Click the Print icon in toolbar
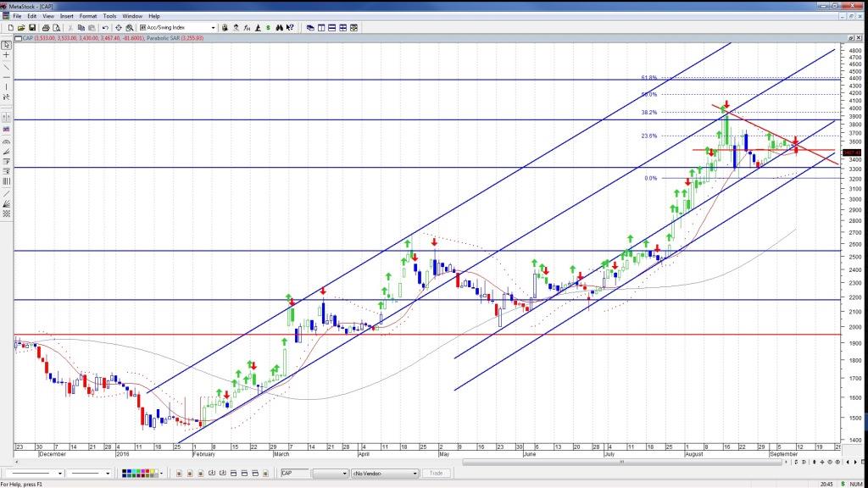Image resolution: width=868 pixels, height=488 pixels. coord(45,27)
